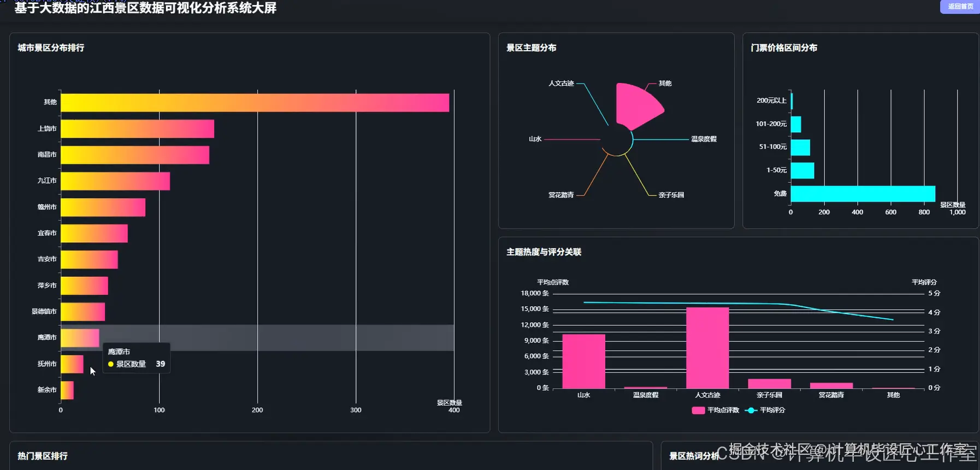Click the 主题热度与评分关联 panel title
This screenshot has height=470, width=980.
(x=544, y=252)
